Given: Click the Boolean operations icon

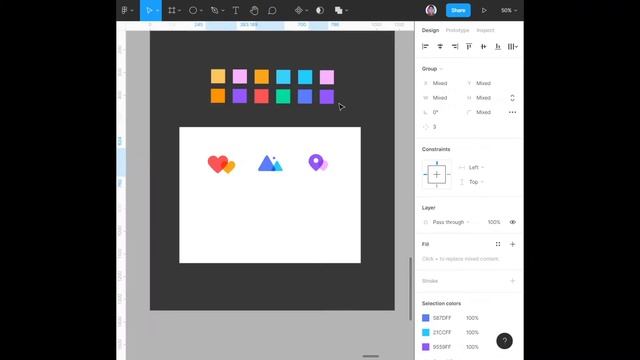Looking at the screenshot, I should click(x=339, y=11).
